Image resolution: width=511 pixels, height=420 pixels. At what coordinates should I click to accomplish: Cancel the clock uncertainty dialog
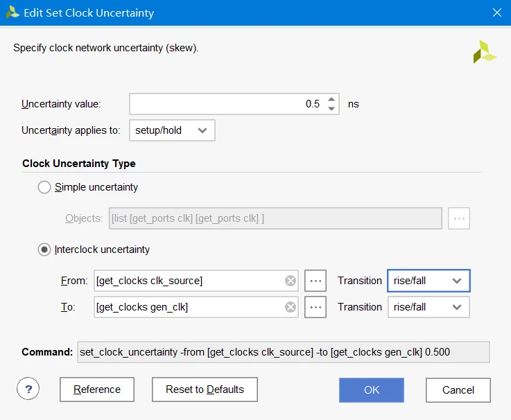pyautogui.click(x=458, y=390)
